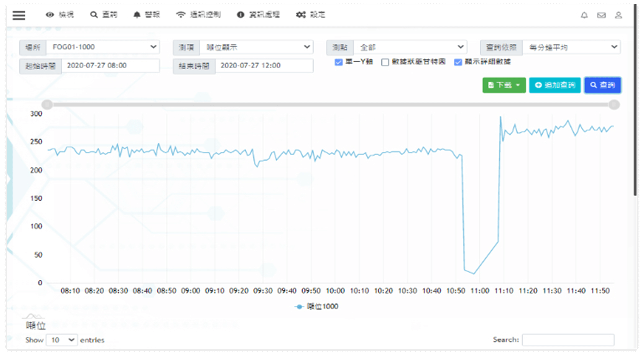This screenshot has width=644, height=358.
Task: Click the wifi icon for 通訊控制
Action: 181,15
